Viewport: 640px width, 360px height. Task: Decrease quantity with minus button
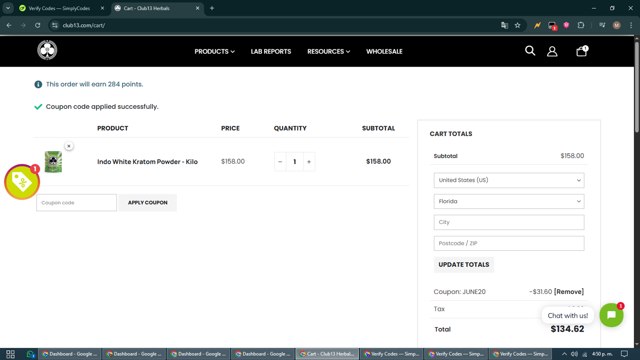tap(280, 162)
